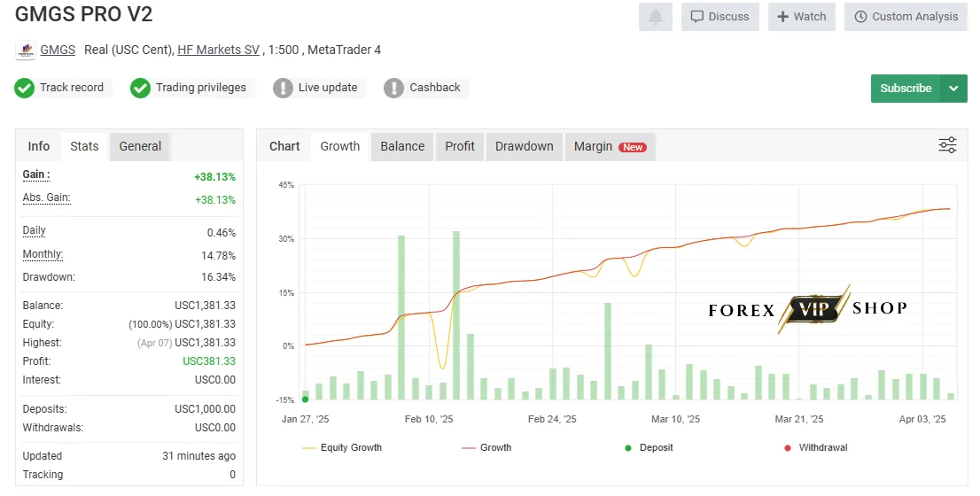Click the Daily label

click(34, 230)
